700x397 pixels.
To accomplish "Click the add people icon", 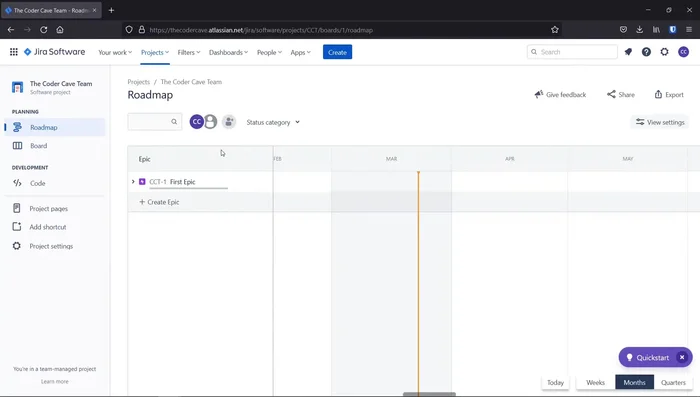I will (229, 121).
